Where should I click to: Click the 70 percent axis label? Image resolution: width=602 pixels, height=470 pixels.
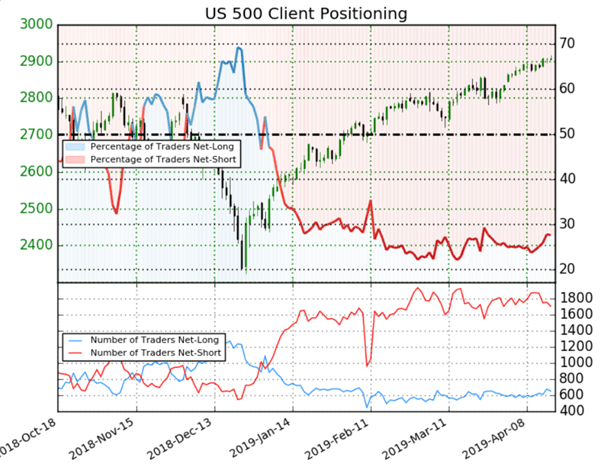pos(567,43)
